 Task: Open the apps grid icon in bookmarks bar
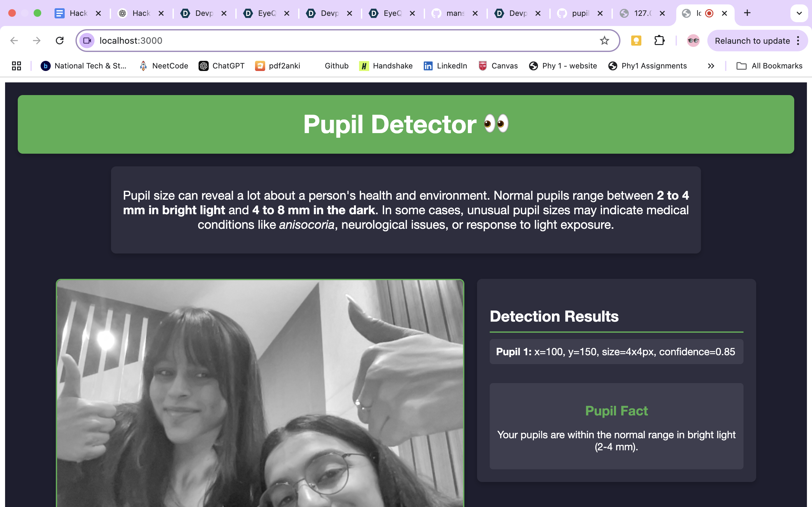pyautogui.click(x=16, y=66)
